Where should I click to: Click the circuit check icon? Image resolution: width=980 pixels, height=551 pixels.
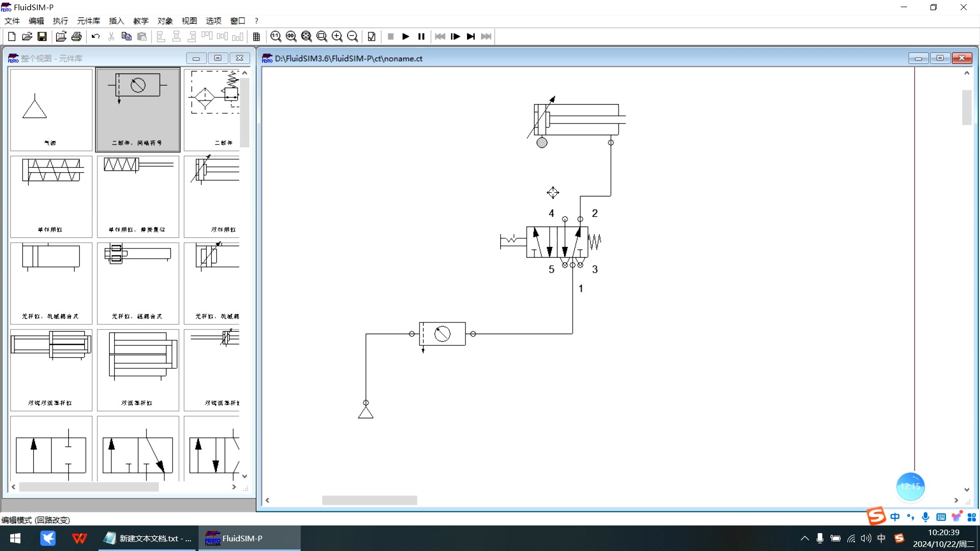[372, 36]
